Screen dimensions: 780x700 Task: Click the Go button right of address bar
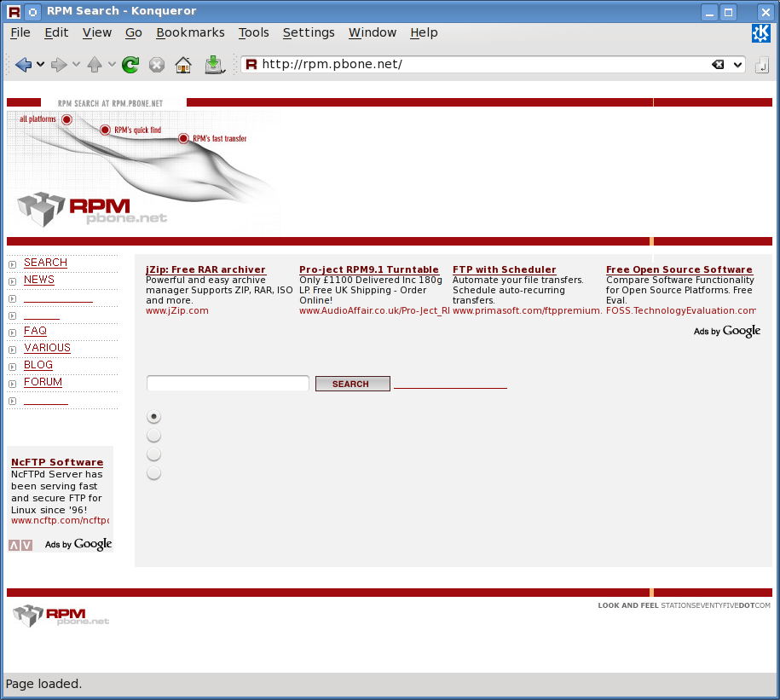click(x=762, y=65)
